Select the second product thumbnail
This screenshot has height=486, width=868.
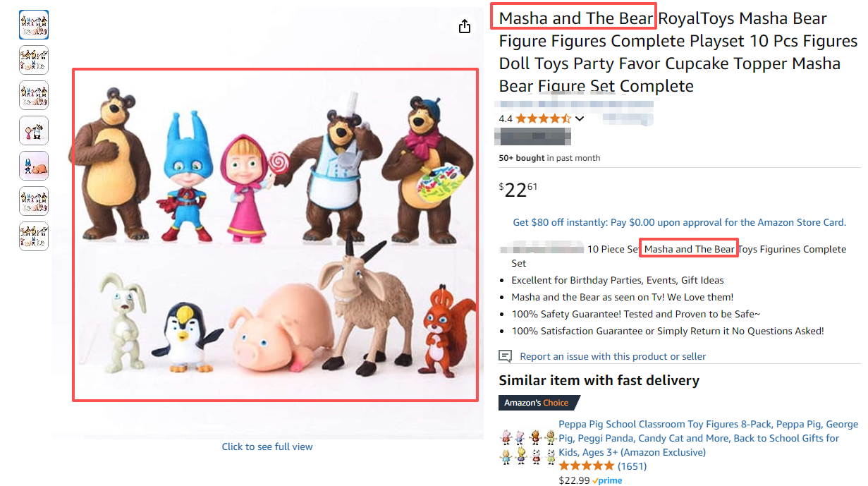(33, 60)
